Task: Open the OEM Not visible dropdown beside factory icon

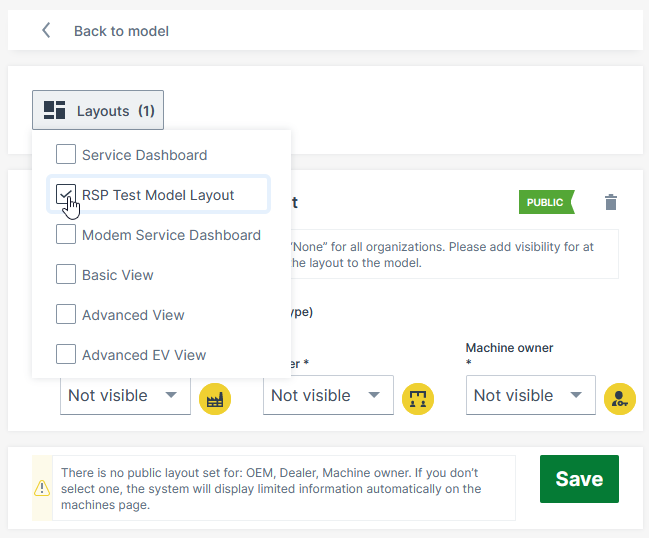Action: 125,395
